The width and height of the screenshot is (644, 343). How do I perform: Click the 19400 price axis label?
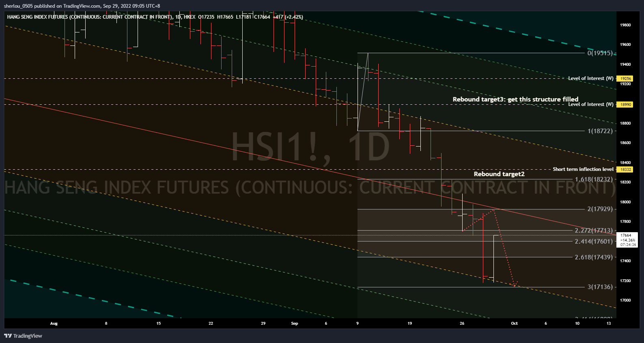click(625, 65)
